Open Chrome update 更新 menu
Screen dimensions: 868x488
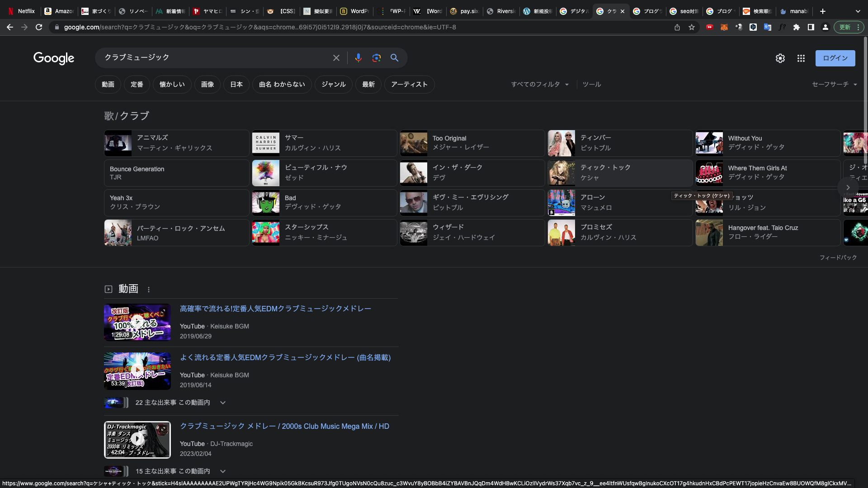pyautogui.click(x=849, y=27)
